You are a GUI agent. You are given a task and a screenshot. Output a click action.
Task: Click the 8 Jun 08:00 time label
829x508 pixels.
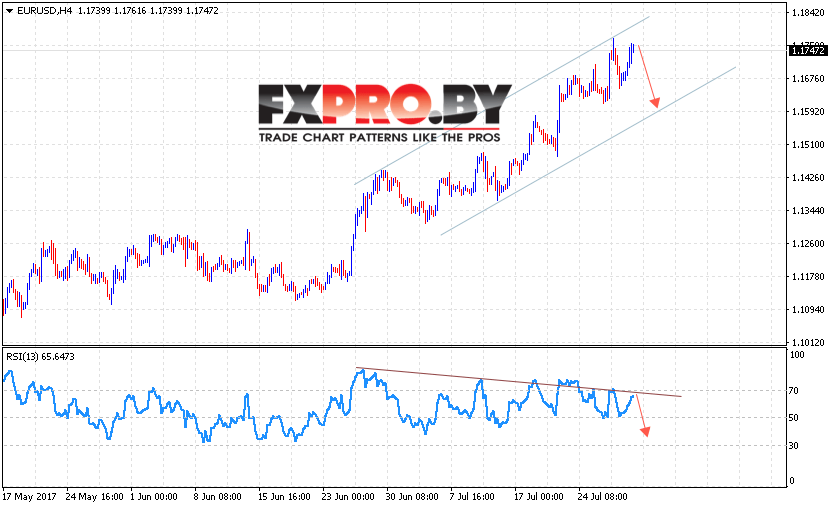218,497
